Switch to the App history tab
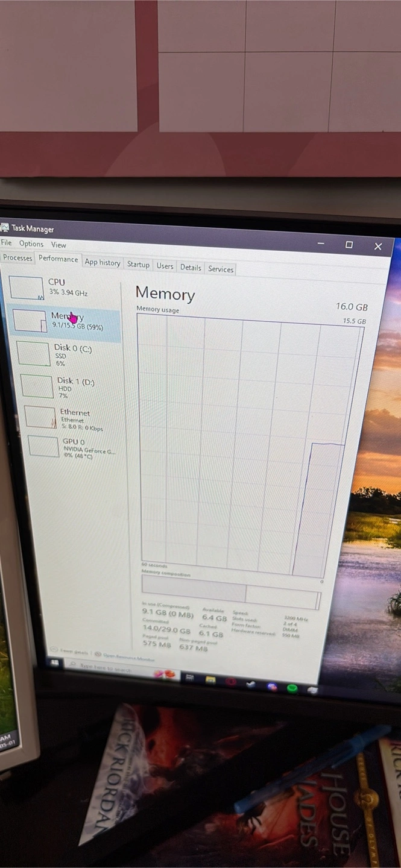 (103, 263)
